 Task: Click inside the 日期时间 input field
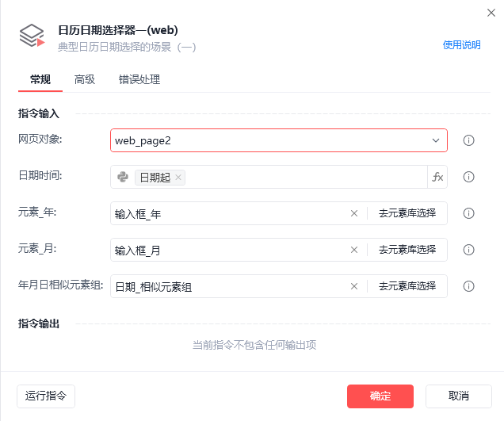point(305,177)
